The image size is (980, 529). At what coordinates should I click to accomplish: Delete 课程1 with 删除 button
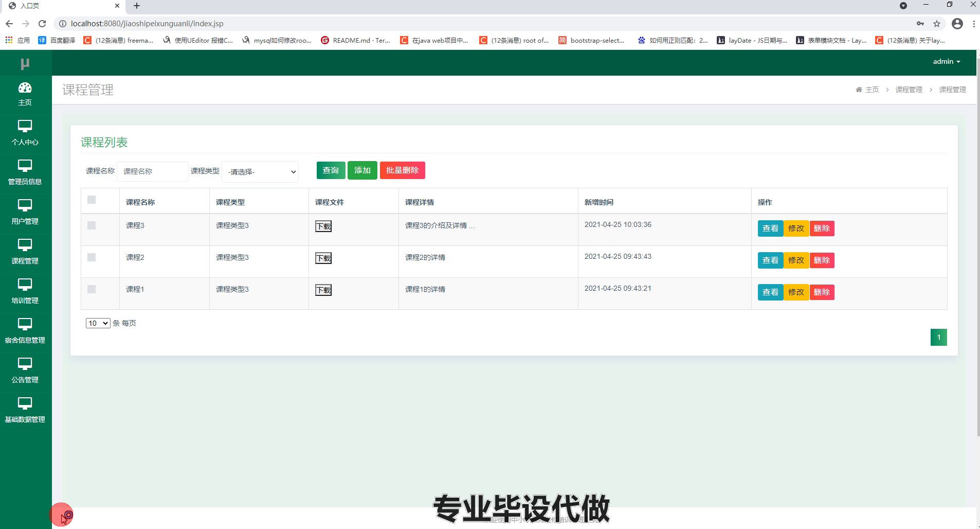point(822,292)
